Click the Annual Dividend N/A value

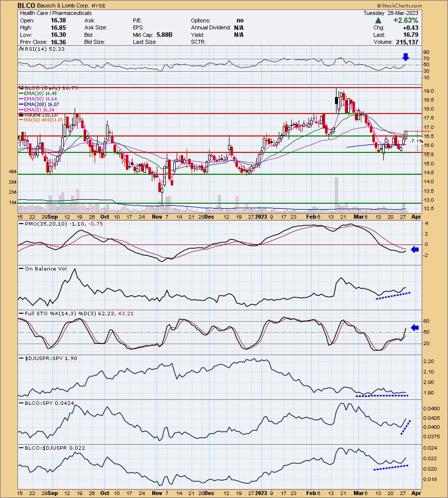point(239,27)
